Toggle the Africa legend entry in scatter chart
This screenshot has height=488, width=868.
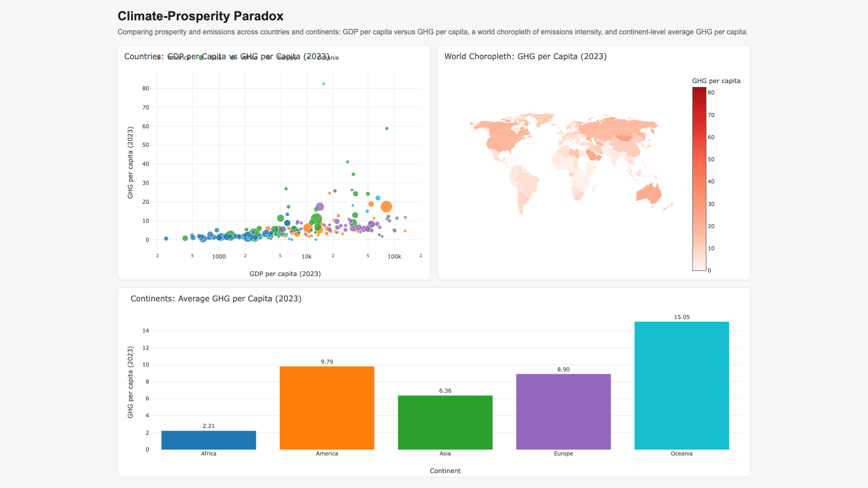click(244, 58)
